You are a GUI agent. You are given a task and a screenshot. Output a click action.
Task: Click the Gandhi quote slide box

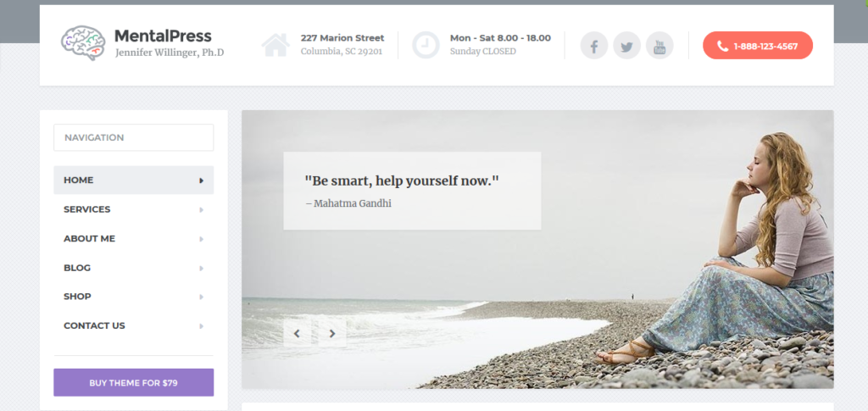coord(412,191)
